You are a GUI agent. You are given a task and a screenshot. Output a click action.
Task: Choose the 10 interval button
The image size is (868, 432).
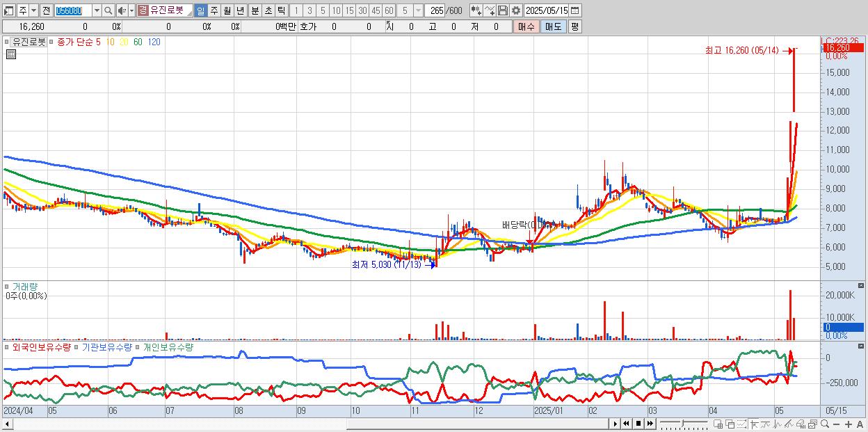coord(336,10)
